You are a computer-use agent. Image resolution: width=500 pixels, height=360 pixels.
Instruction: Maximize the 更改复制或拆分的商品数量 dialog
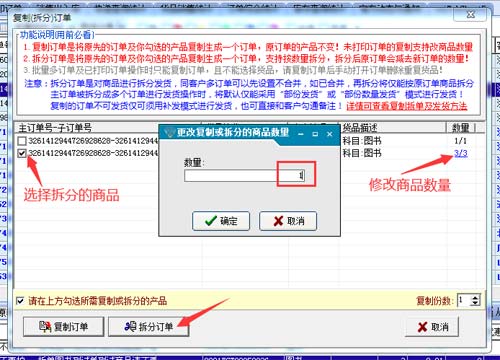tap(315, 134)
